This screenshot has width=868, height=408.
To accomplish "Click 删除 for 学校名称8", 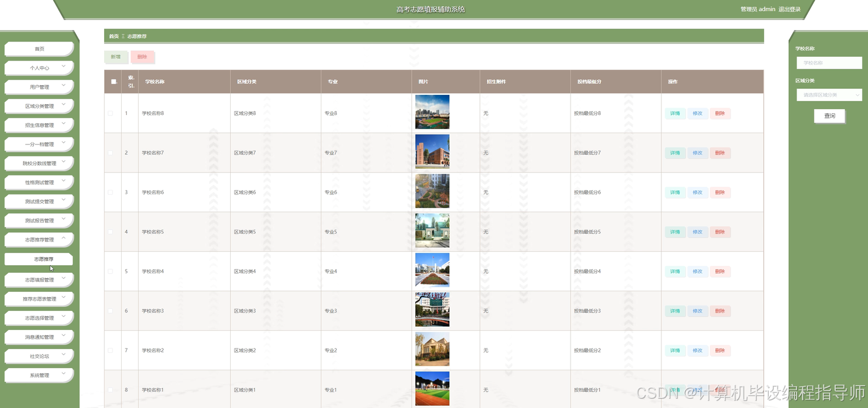I will click(720, 113).
